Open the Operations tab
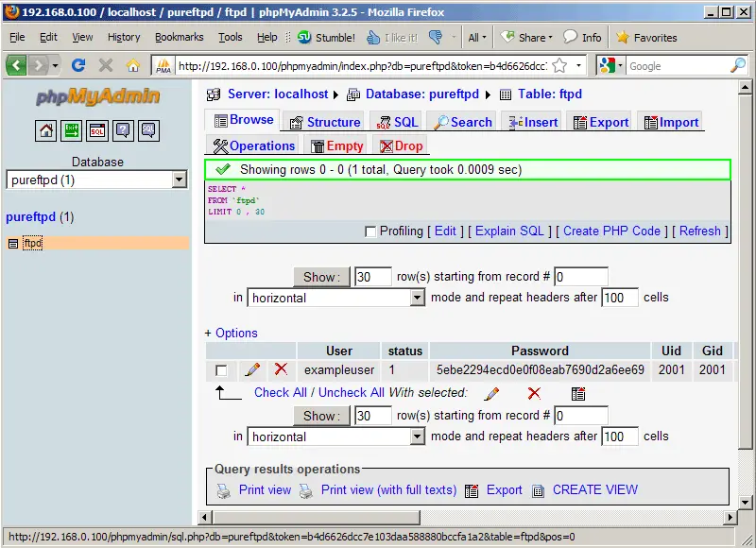Viewport: 756px width, 548px height. tap(253, 146)
